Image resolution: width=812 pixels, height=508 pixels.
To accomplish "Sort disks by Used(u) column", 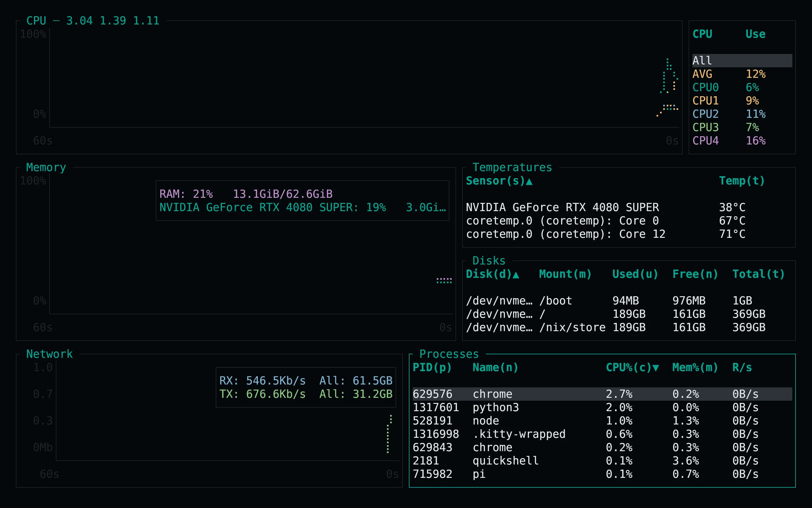I will [635, 274].
